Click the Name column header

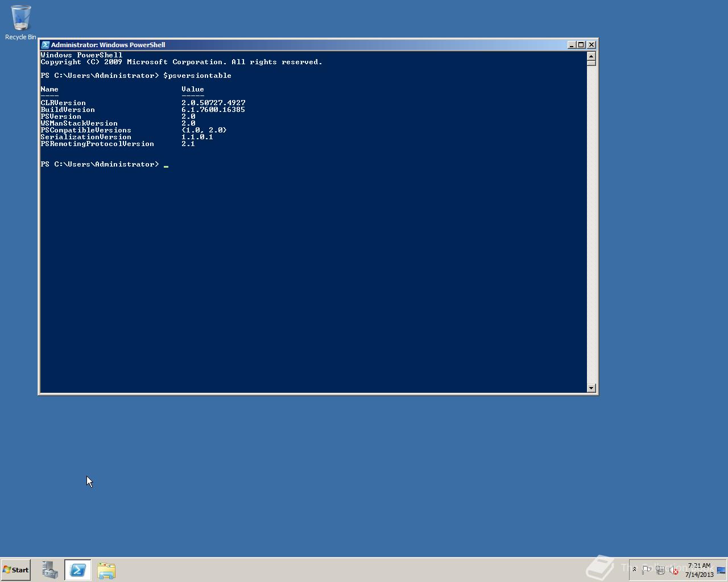click(x=49, y=89)
